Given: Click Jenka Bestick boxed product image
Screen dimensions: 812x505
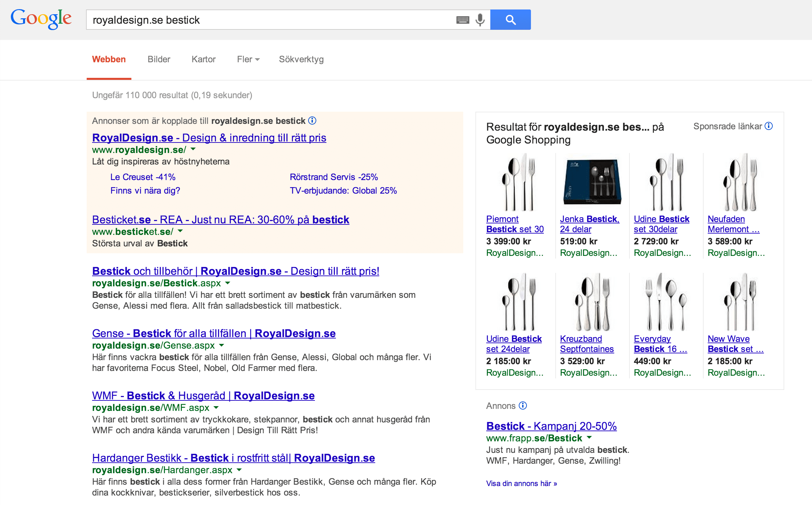Looking at the screenshot, I should click(x=592, y=182).
